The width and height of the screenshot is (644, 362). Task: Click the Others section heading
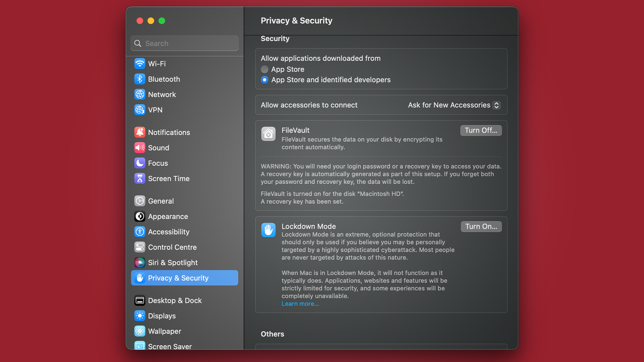point(272,334)
